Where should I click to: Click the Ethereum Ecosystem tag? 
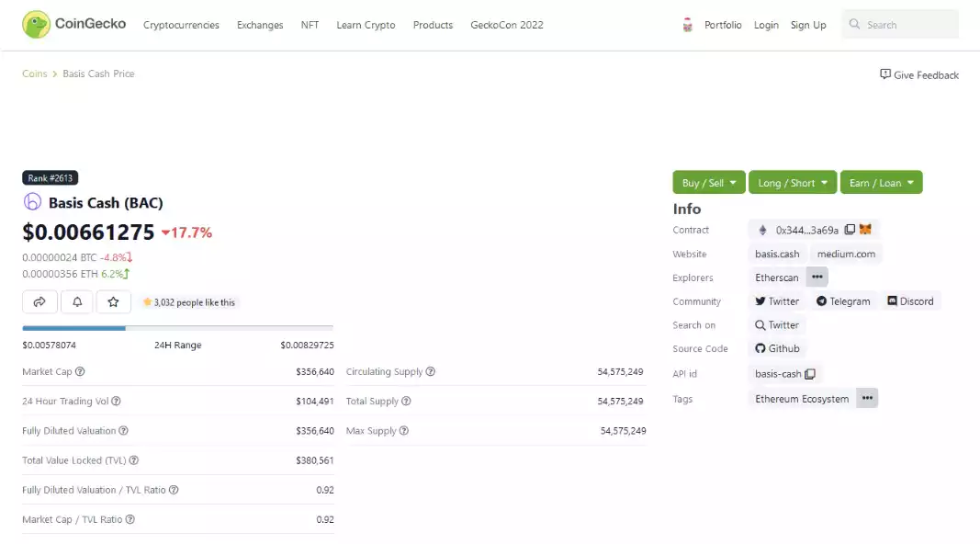tap(802, 399)
